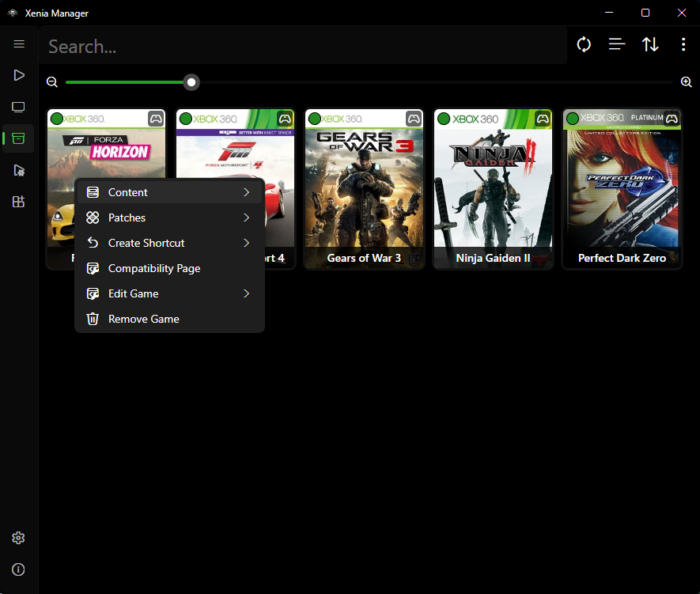
Task: Expand the Patches submenu chevron
Action: (247, 218)
